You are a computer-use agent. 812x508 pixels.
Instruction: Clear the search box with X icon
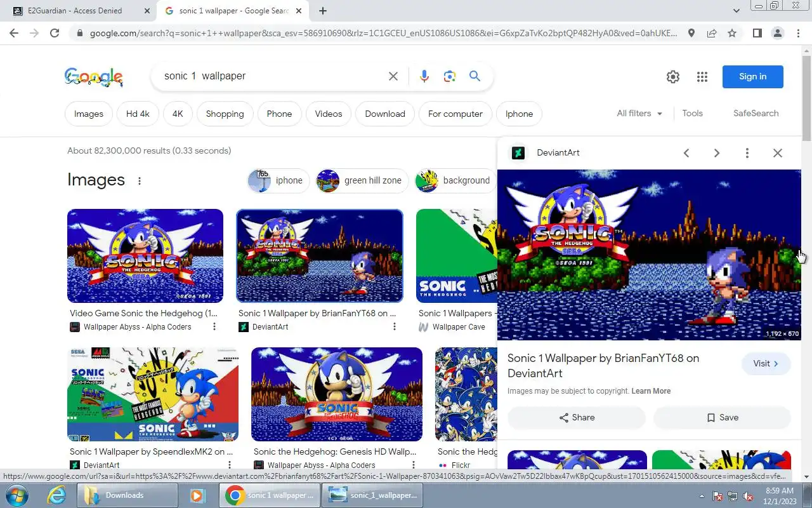393,76
